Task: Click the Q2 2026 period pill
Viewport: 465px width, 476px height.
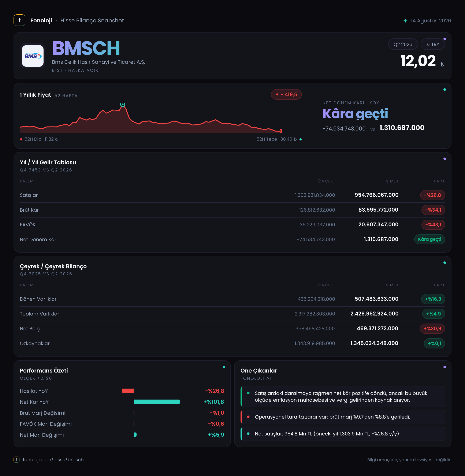Action: click(403, 44)
